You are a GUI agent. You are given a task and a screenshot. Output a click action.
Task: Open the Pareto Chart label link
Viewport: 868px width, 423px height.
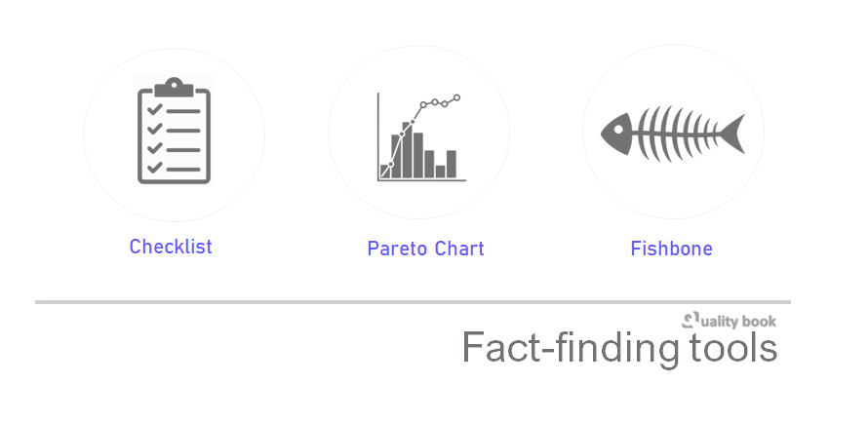(425, 249)
